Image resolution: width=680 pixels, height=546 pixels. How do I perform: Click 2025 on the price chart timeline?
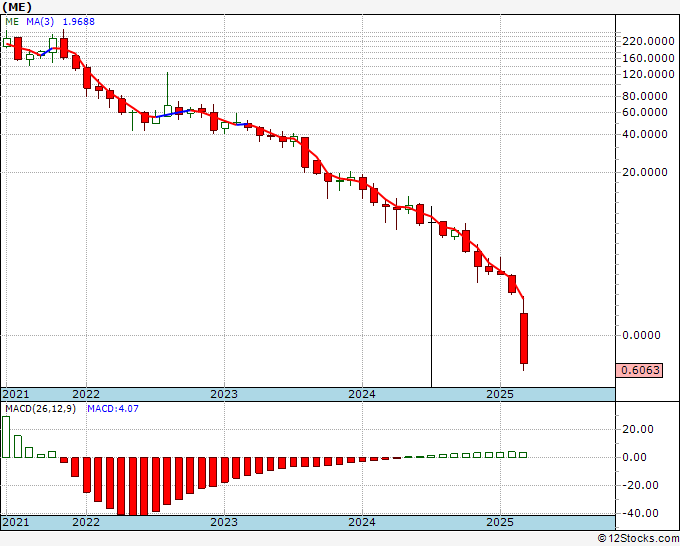[x=500, y=394]
